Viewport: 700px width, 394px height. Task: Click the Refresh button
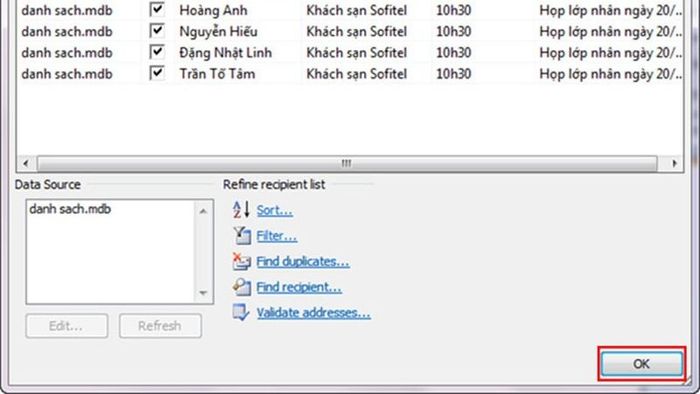click(160, 326)
